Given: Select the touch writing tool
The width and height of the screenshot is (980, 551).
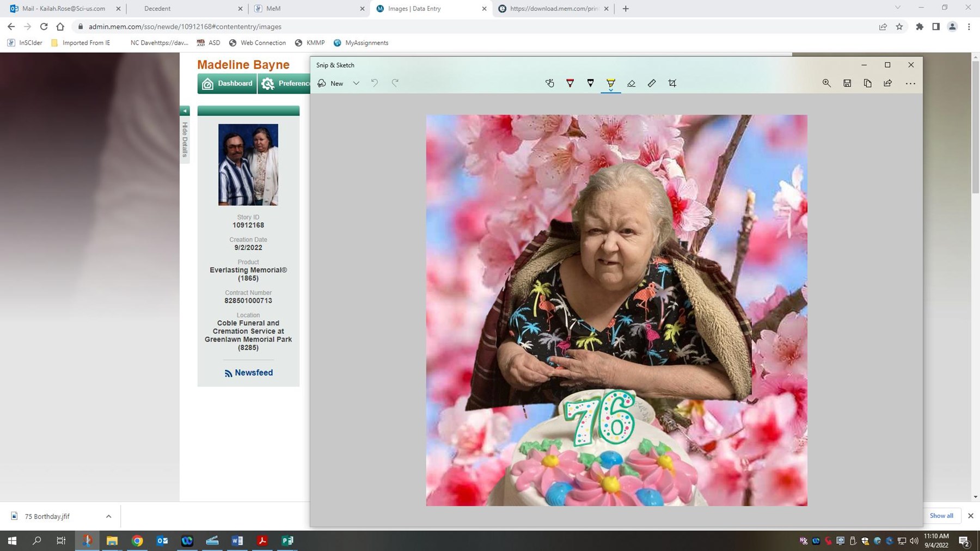Looking at the screenshot, I should click(x=549, y=83).
